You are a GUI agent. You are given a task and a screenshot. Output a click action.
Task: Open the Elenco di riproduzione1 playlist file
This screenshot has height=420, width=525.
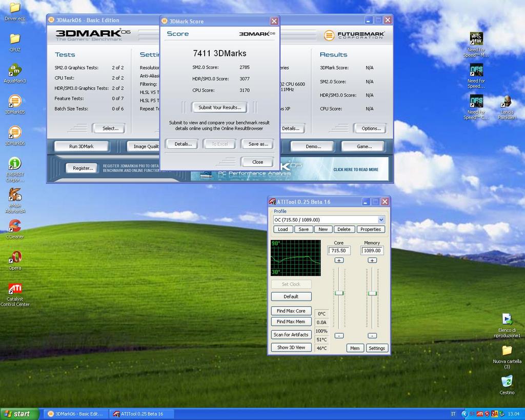(507, 326)
